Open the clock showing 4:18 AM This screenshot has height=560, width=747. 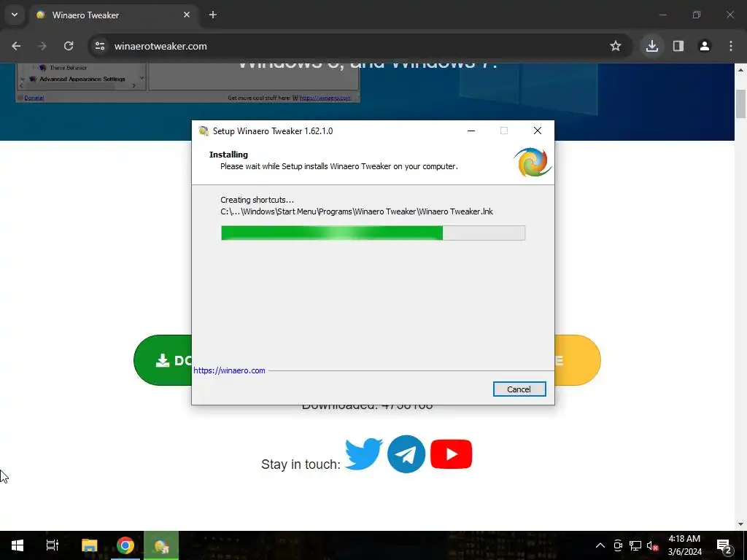pos(684,545)
